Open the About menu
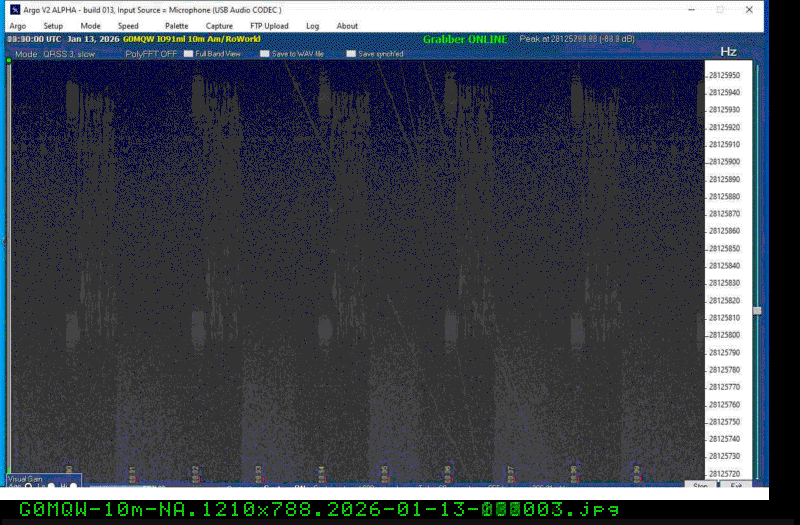This screenshot has height=525, width=800. [x=347, y=26]
